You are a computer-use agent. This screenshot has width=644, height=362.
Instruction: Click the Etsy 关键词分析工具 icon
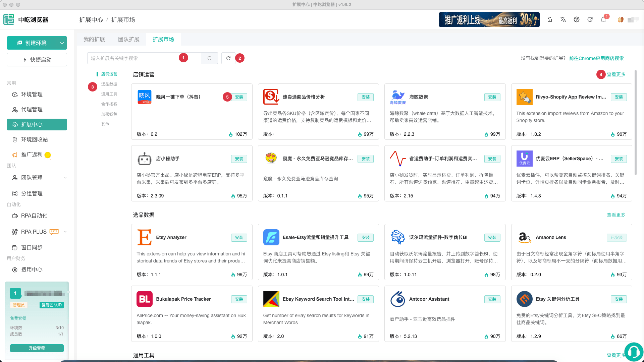pos(525,299)
